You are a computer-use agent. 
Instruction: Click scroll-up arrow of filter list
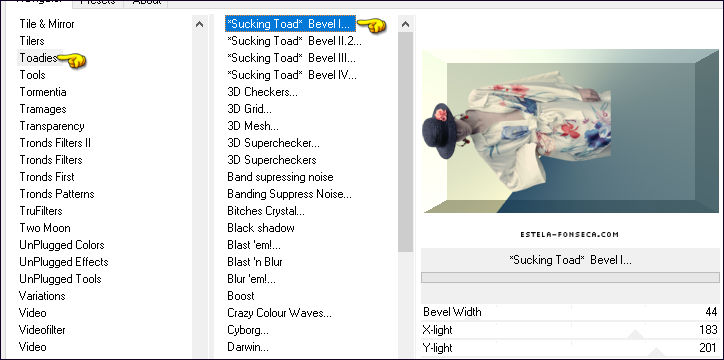[405, 24]
